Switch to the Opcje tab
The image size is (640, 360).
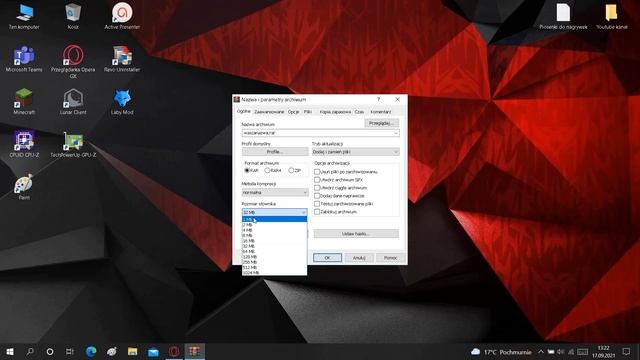pyautogui.click(x=293, y=112)
